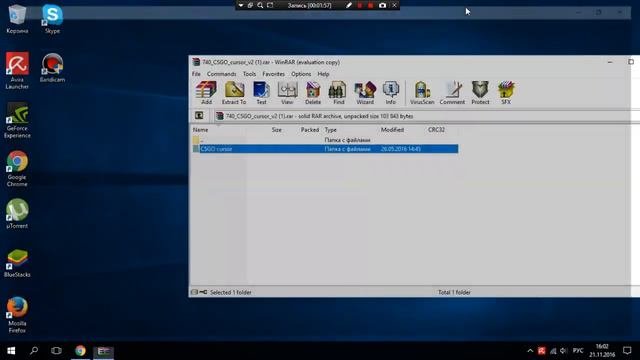Open Action Center notifications icon

(x=627, y=351)
